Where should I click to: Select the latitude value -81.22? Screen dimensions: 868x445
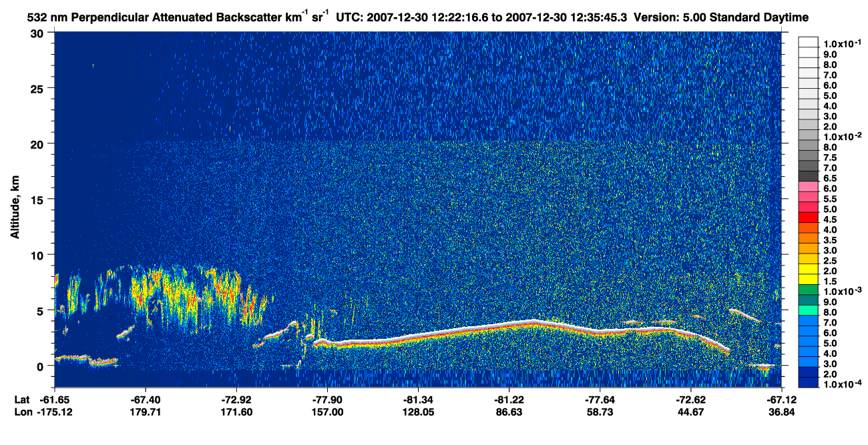coord(509,400)
